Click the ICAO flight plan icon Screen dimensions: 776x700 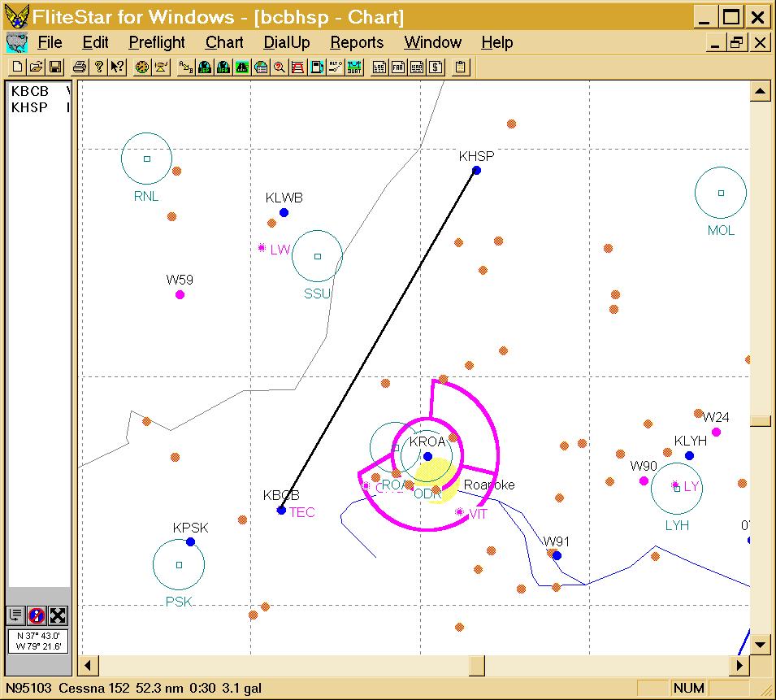[x=417, y=67]
